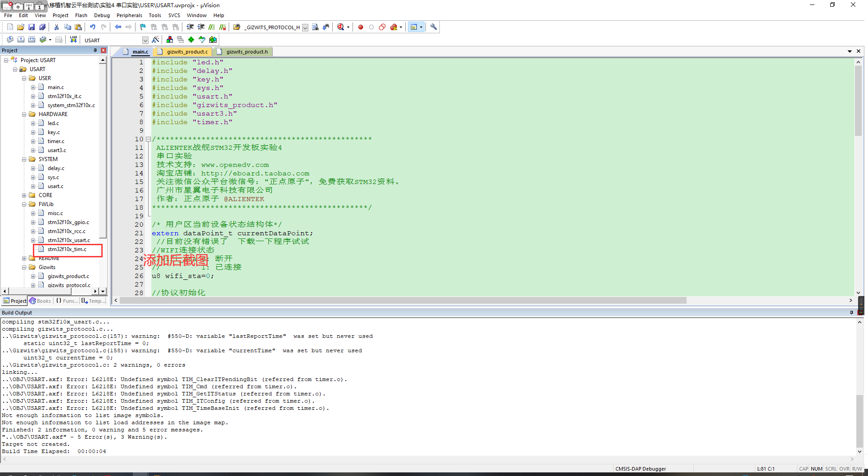The image size is (868, 476).
Task: Open window layout dropdown arrow
Action: tap(421, 27)
